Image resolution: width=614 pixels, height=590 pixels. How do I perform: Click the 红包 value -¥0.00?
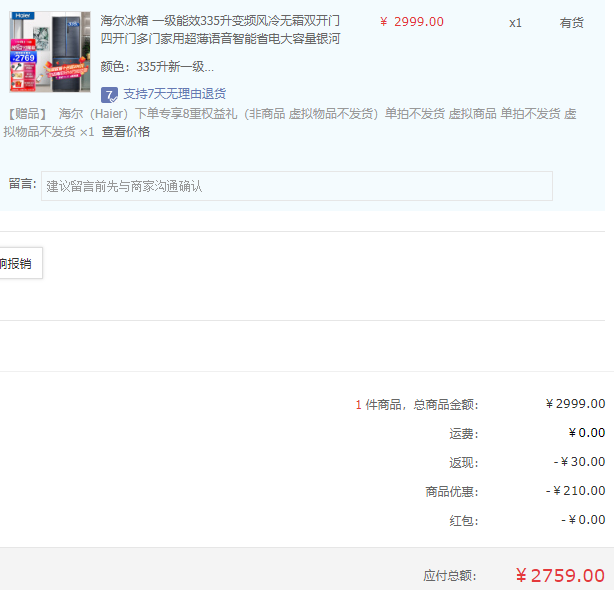583,520
